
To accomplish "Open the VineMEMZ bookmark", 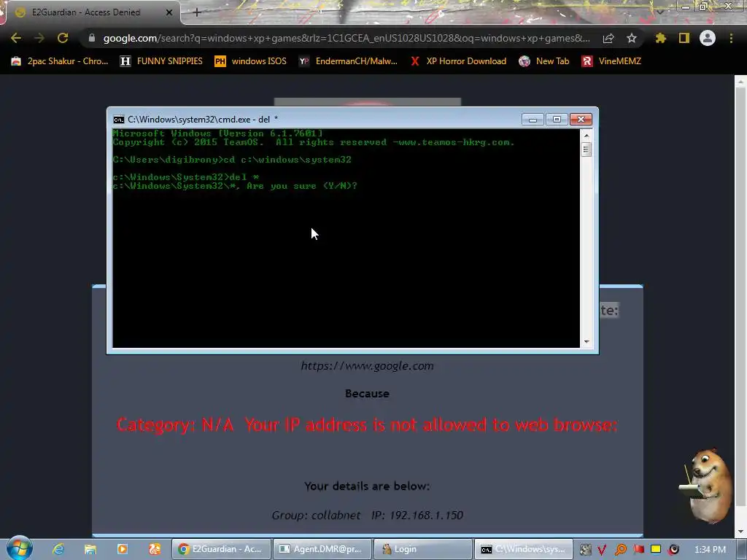I will [x=611, y=61].
